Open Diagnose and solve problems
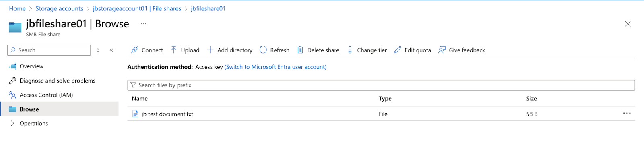This screenshot has width=644, height=159. [58, 81]
